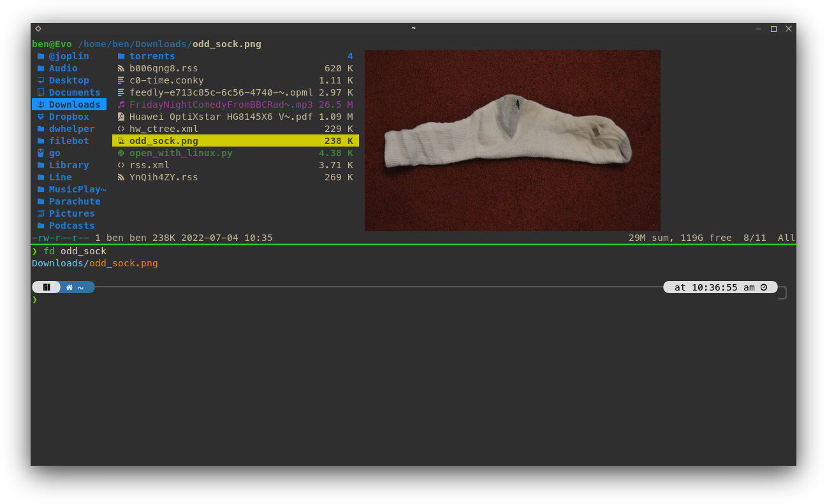Open the Documents sidebar entry

pos(74,92)
